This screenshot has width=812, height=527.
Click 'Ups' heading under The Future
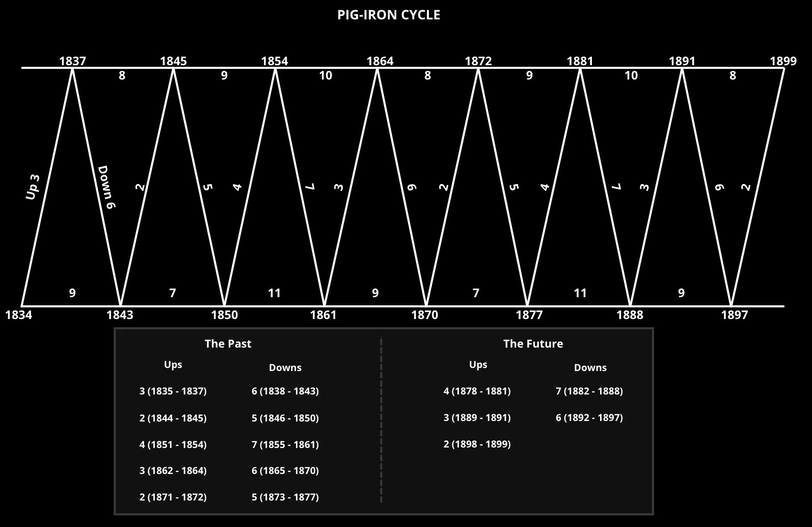click(478, 365)
